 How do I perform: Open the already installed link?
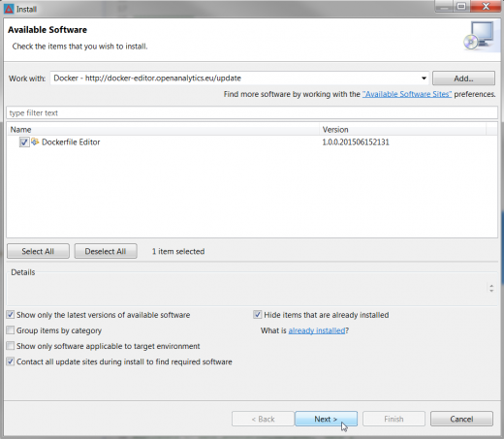[x=317, y=330]
